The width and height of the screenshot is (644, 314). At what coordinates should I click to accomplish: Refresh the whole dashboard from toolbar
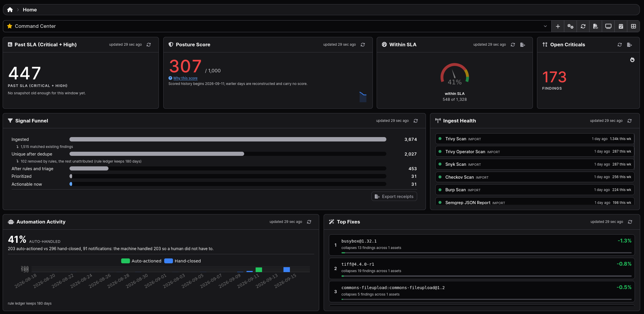[583, 26]
